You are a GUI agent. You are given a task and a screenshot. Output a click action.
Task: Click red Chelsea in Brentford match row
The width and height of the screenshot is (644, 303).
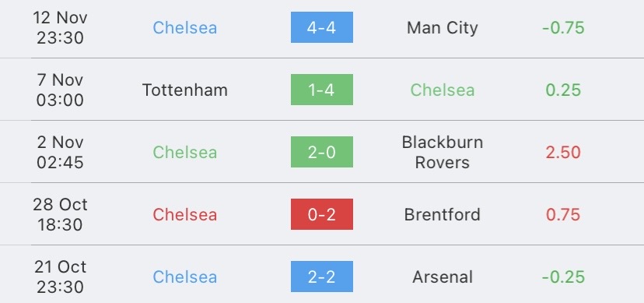(185, 214)
